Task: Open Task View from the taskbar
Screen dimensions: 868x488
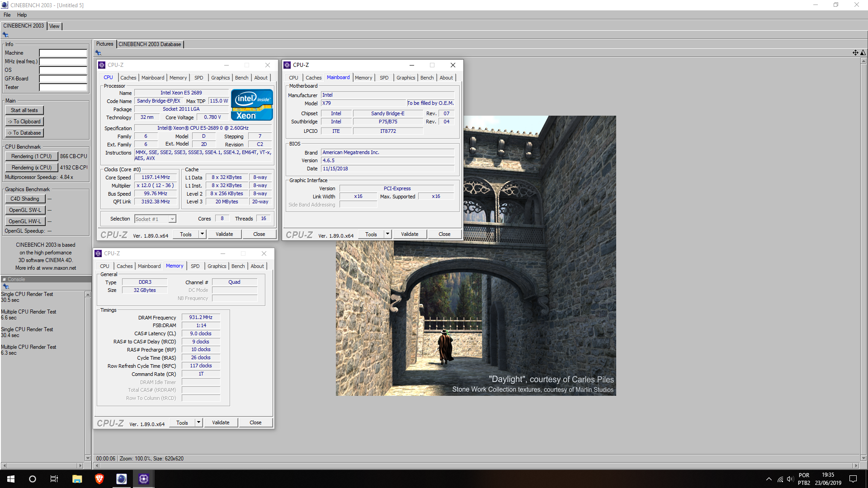Action: [54, 479]
